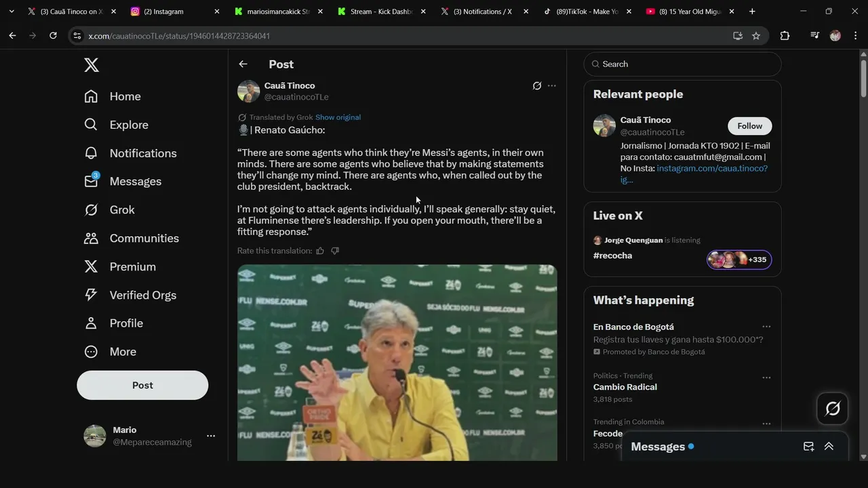Close the Instagram tab
Screen dimensions: 868x488
(217, 12)
